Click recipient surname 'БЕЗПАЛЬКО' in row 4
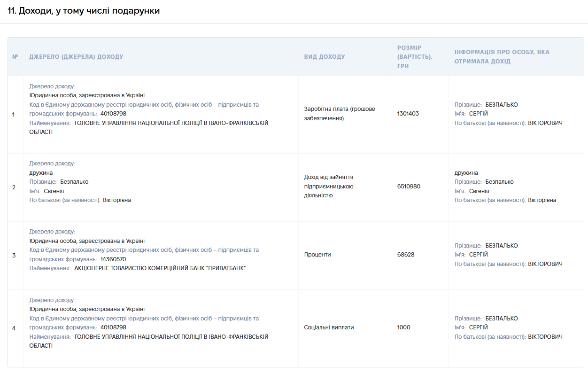The image size is (588, 374). click(502, 319)
